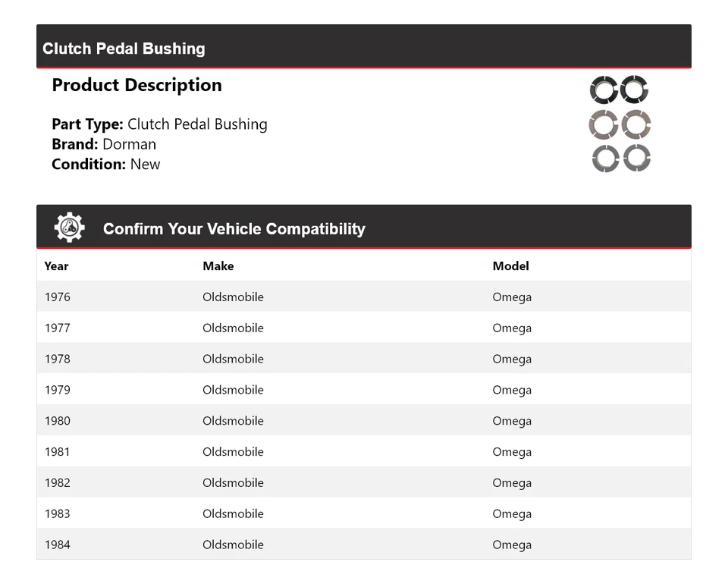The height and width of the screenshot is (584, 728).
Task: Click the bottom gray bushing pair in the product photo
Action: click(620, 159)
